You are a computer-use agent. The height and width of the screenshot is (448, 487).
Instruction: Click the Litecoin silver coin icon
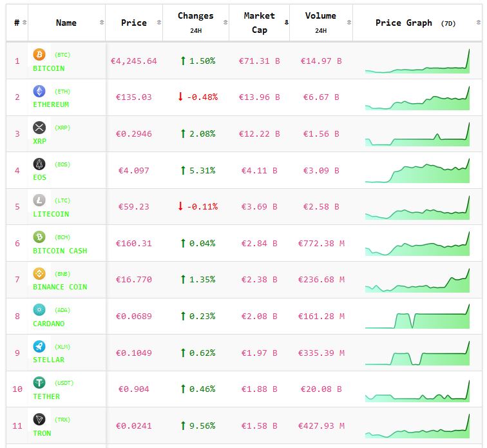[x=39, y=200]
